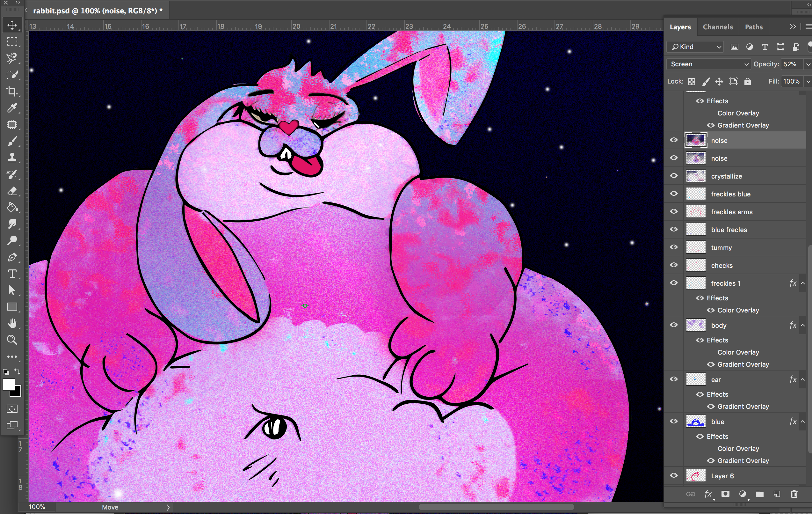Viewport: 812px width, 514px height.
Task: Lock transparent pixels
Action: (692, 81)
